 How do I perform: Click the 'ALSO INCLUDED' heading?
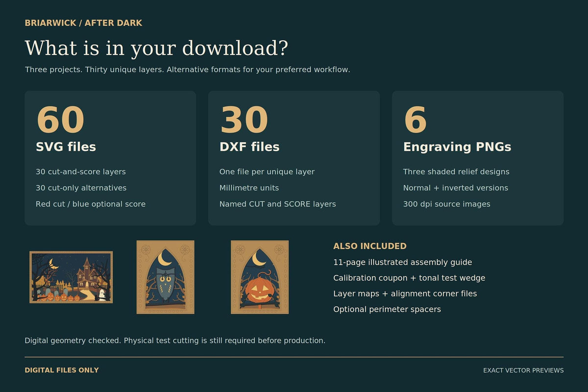pyautogui.click(x=370, y=246)
